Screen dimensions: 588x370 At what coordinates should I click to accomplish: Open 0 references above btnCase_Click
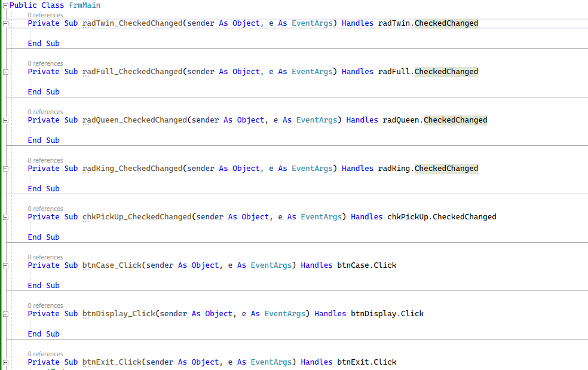[45, 256]
